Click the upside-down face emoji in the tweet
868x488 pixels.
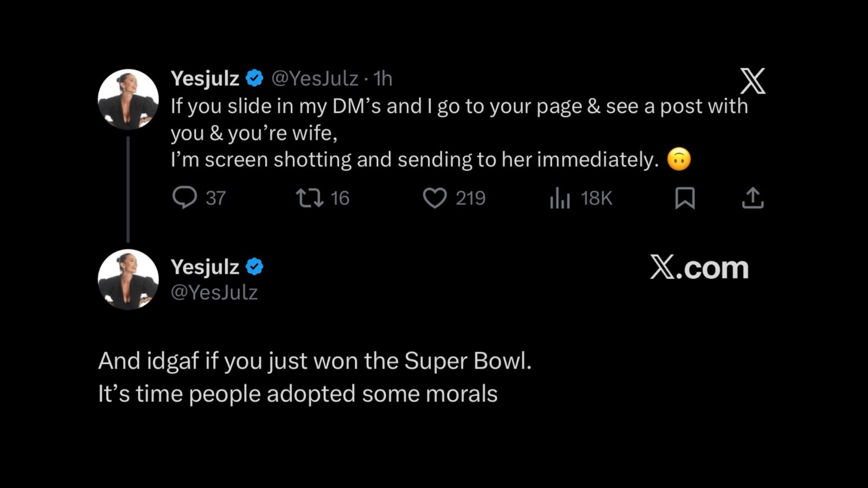point(680,159)
